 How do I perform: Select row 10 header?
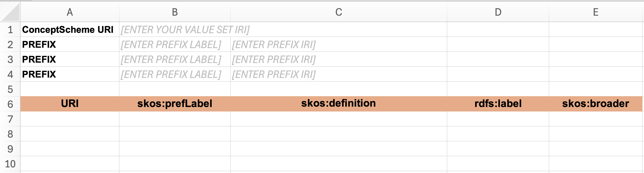pyautogui.click(x=10, y=164)
